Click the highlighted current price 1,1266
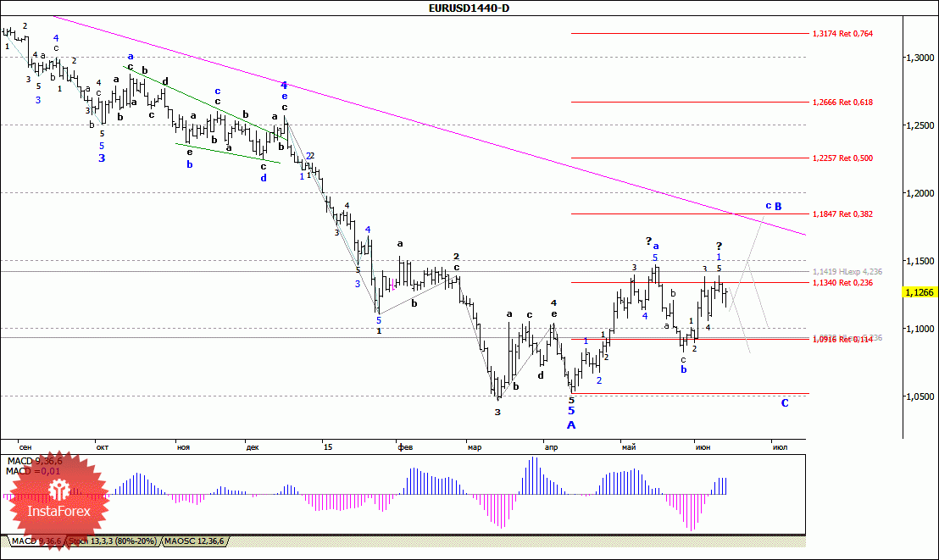 [x=920, y=292]
